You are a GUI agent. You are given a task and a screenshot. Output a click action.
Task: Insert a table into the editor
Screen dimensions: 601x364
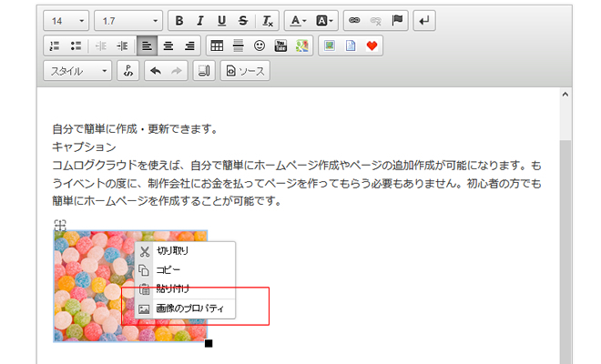click(216, 45)
